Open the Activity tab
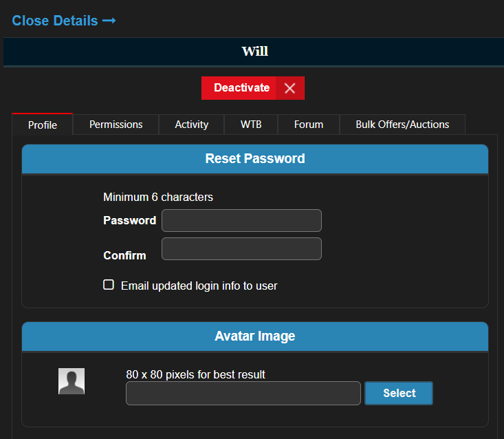The width and height of the screenshot is (504, 439). click(191, 125)
